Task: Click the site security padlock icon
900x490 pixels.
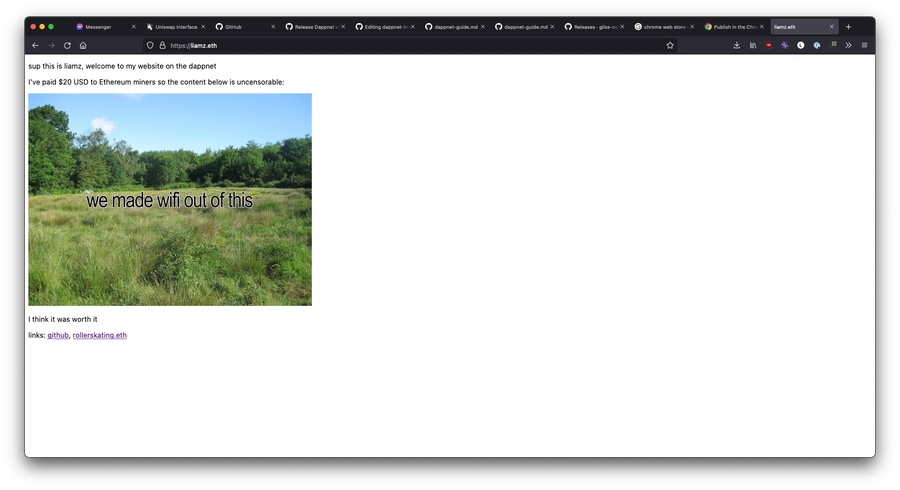Action: pos(162,45)
